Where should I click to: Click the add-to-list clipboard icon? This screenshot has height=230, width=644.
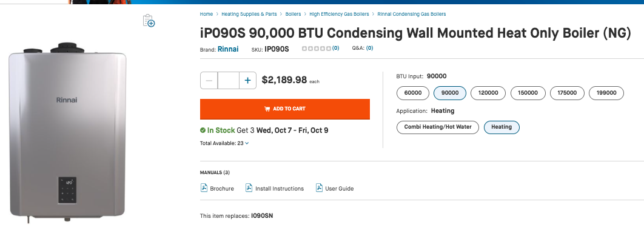coord(149,21)
